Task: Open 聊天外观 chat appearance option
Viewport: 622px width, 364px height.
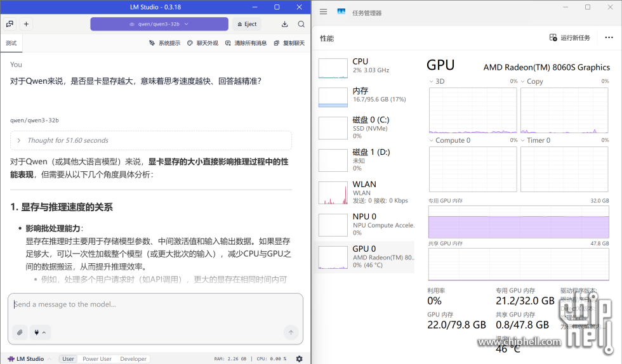Action: tap(202, 43)
